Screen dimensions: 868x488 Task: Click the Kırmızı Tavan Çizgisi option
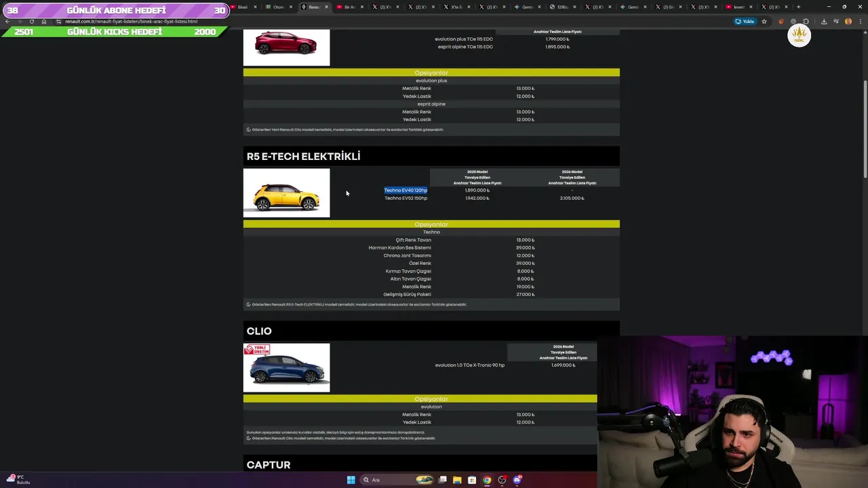point(408,271)
